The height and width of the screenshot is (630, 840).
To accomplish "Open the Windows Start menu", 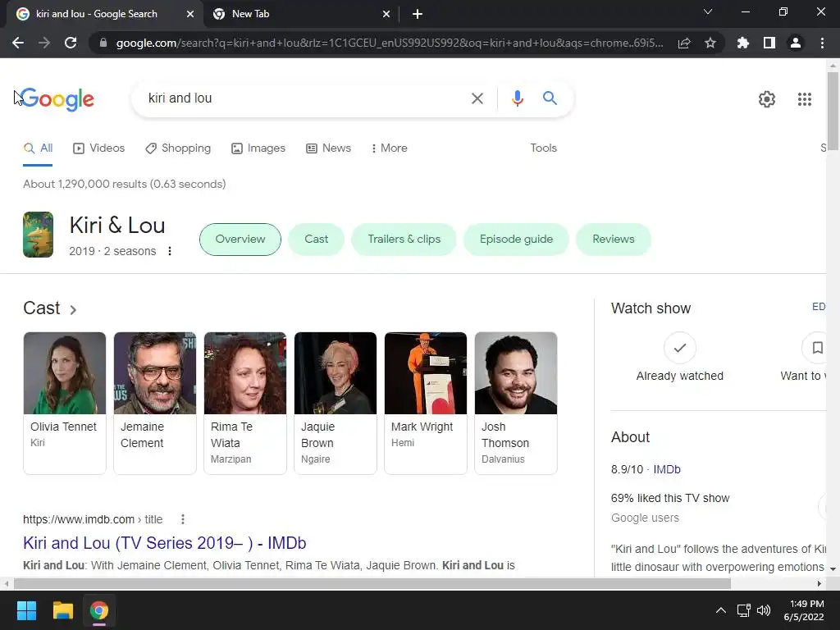I will tap(26, 610).
